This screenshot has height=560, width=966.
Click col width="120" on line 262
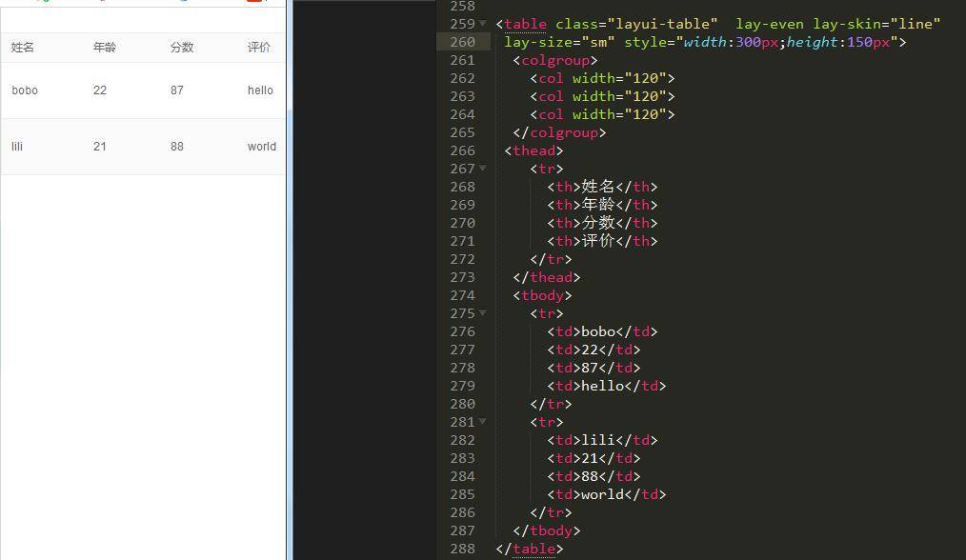pyautogui.click(x=602, y=78)
